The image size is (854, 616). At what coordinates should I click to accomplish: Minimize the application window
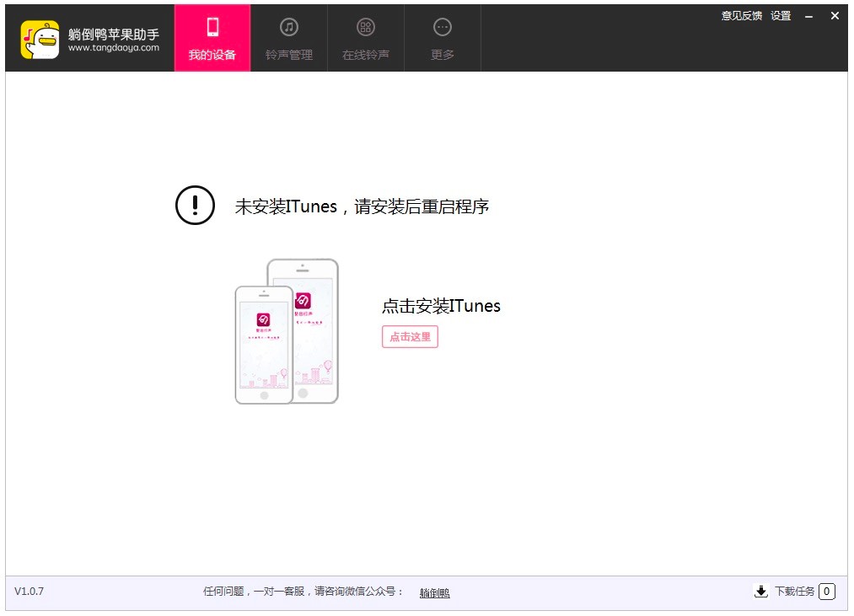[808, 16]
